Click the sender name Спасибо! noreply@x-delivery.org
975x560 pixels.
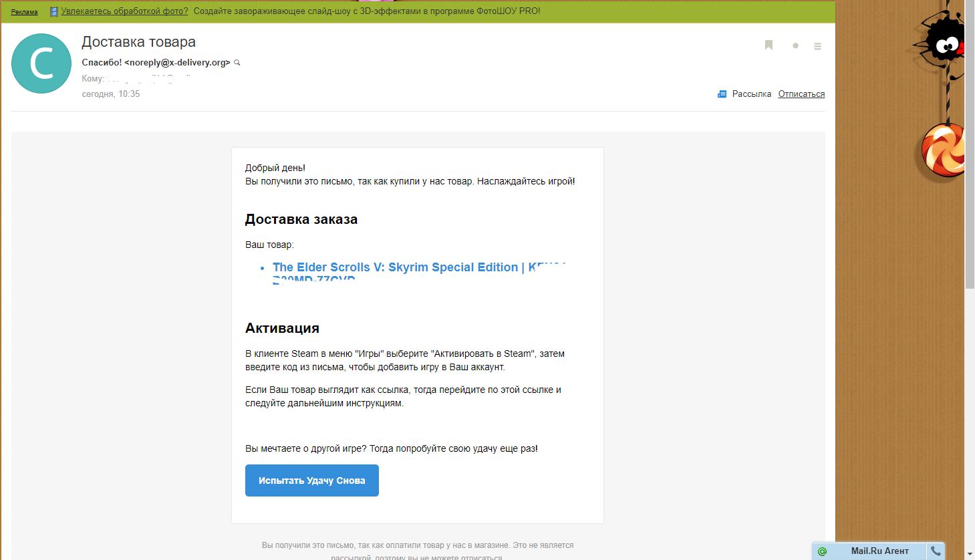tap(156, 63)
